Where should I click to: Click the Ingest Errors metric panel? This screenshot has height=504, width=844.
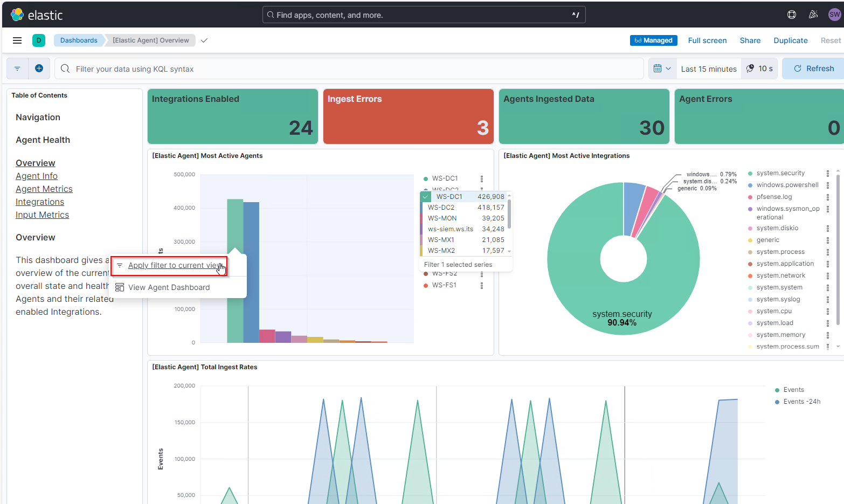tap(409, 116)
